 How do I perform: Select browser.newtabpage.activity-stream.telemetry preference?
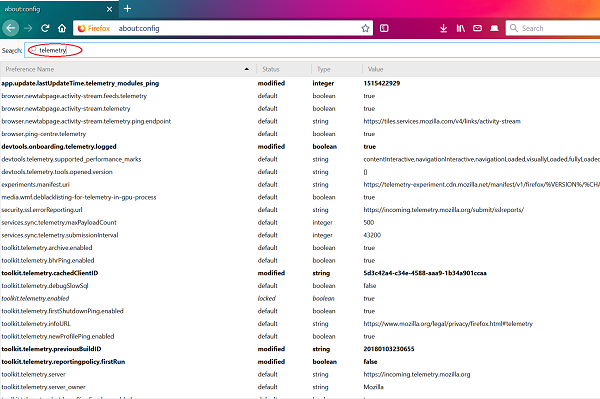pos(300,109)
